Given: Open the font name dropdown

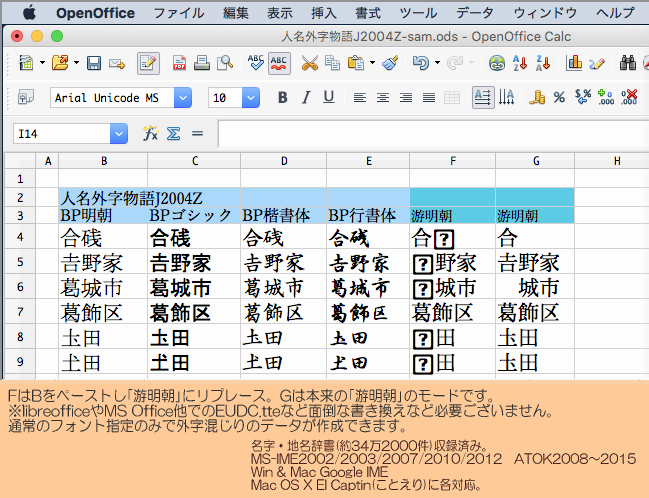Looking at the screenshot, I should [183, 98].
